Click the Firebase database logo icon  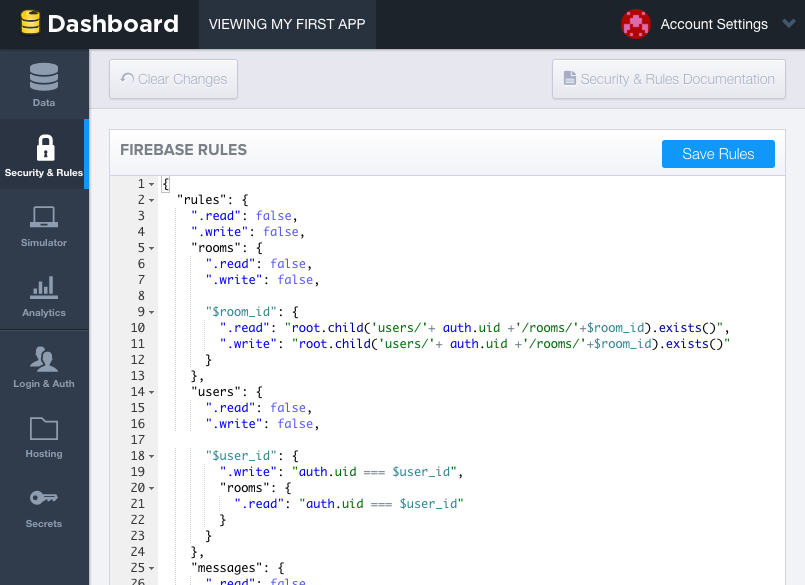(x=30, y=23)
